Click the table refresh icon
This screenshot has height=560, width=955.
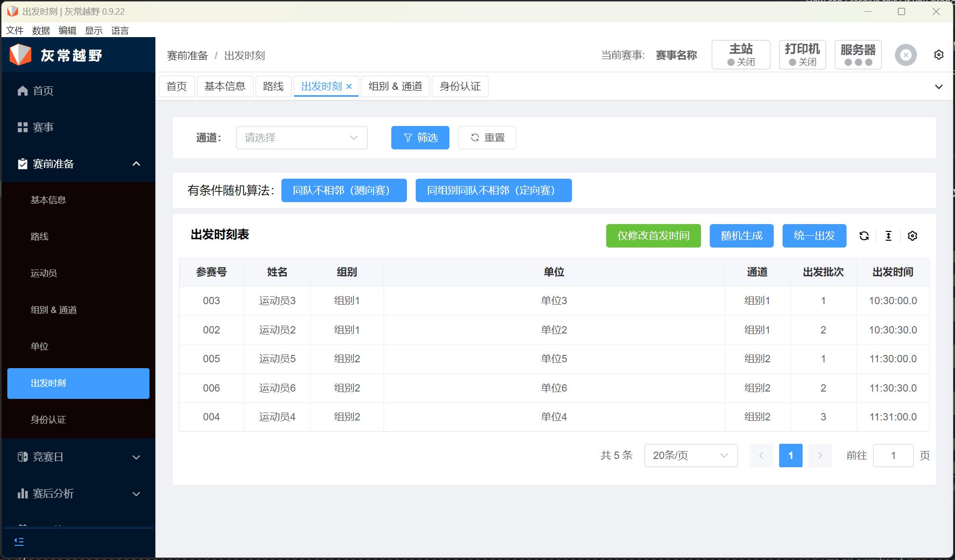click(864, 236)
